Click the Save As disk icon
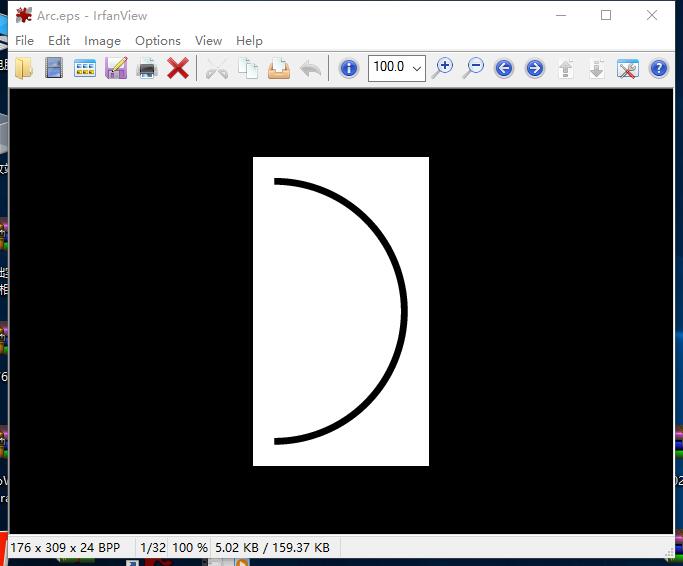Screen dimensions: 683x566 [x=116, y=68]
